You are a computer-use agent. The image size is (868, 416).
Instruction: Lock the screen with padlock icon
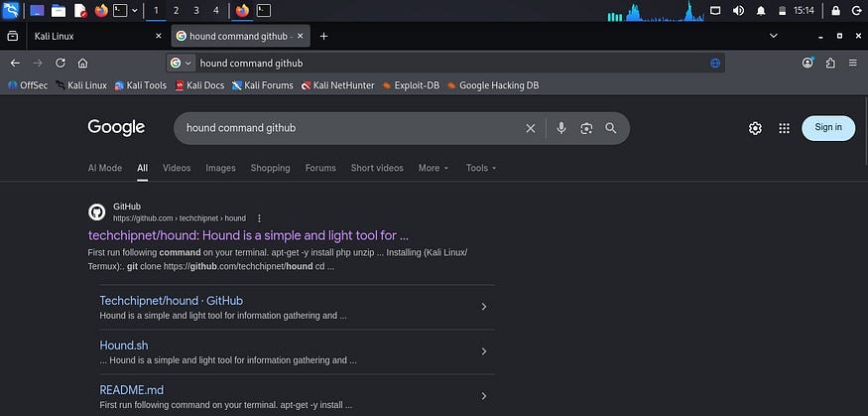tap(836, 11)
